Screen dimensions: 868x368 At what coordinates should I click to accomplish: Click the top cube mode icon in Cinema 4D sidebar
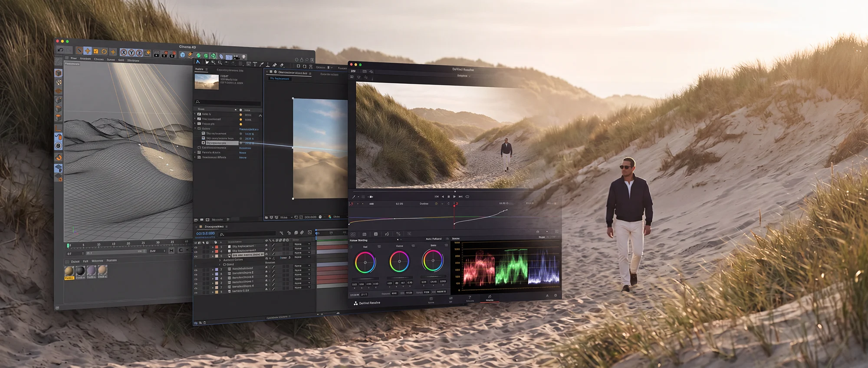59,73
